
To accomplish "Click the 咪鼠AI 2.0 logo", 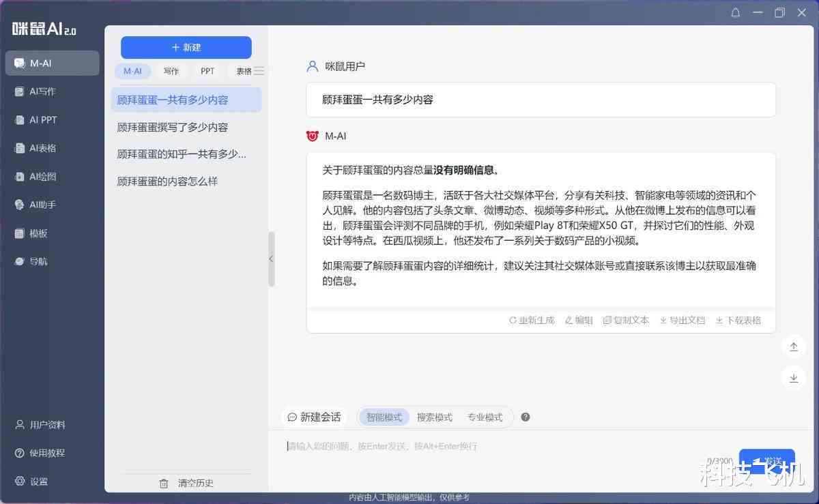I will tap(44, 28).
